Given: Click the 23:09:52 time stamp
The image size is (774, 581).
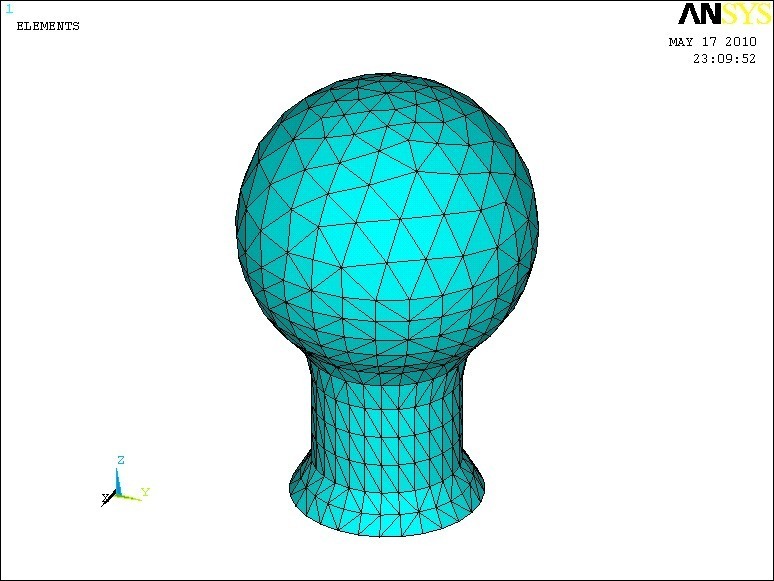Looking at the screenshot, I should point(724,58).
